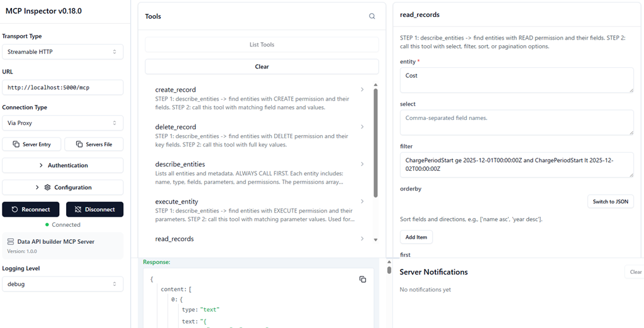Image resolution: width=644 pixels, height=328 pixels.
Task: Clear the tools list
Action: click(262, 67)
